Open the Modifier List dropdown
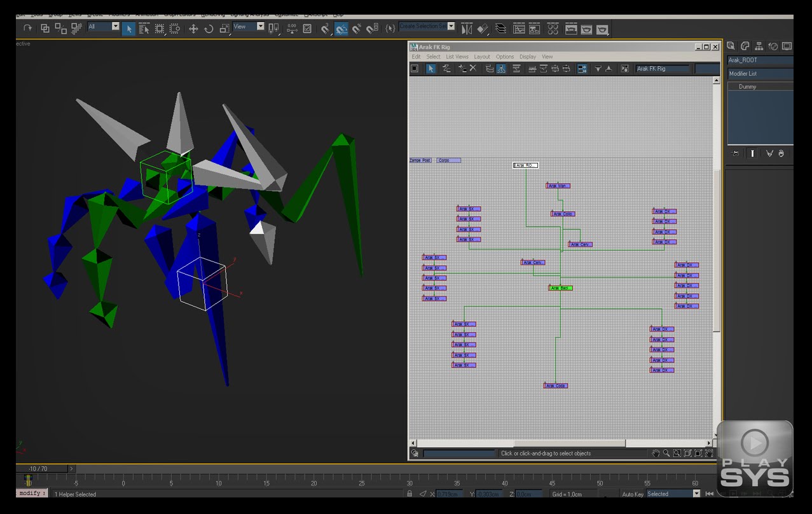Image resolution: width=812 pixels, height=514 pixels. pyautogui.click(x=760, y=74)
